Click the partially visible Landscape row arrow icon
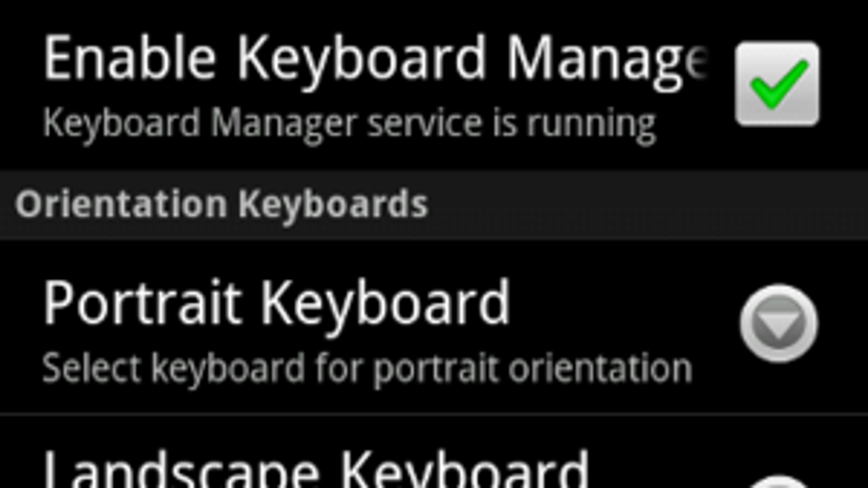Viewport: 868px width, 488px height. tap(779, 481)
